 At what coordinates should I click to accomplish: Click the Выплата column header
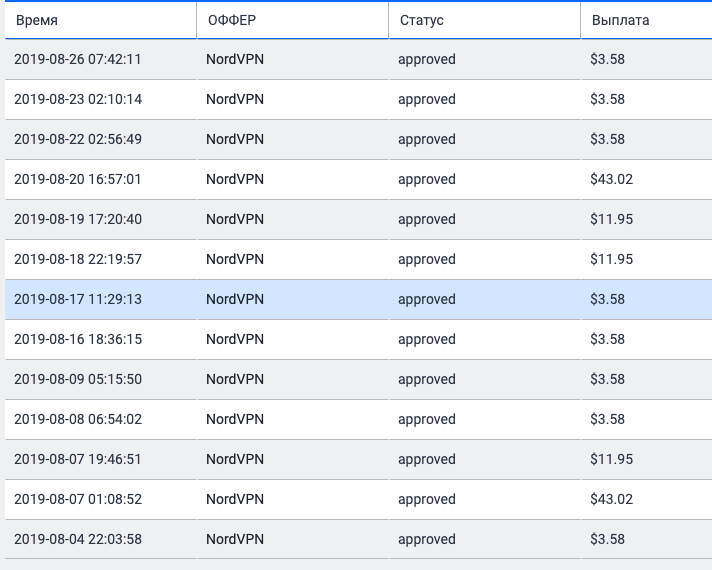[620, 20]
